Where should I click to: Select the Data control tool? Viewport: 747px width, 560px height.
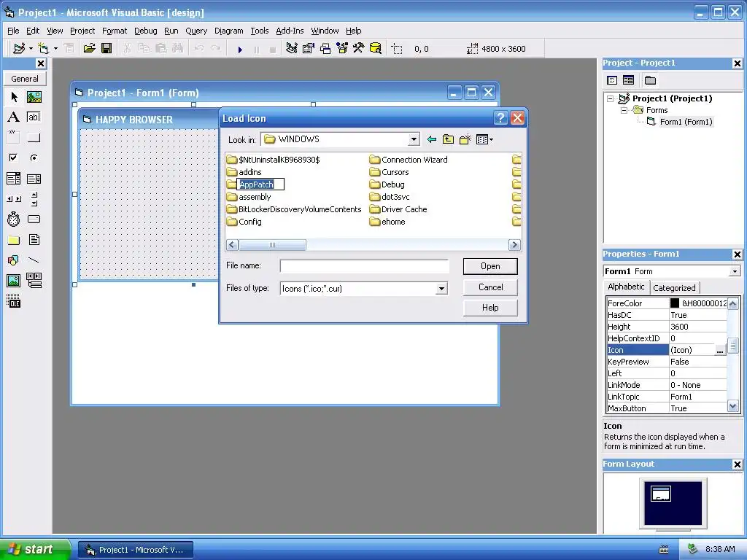[x=34, y=281]
